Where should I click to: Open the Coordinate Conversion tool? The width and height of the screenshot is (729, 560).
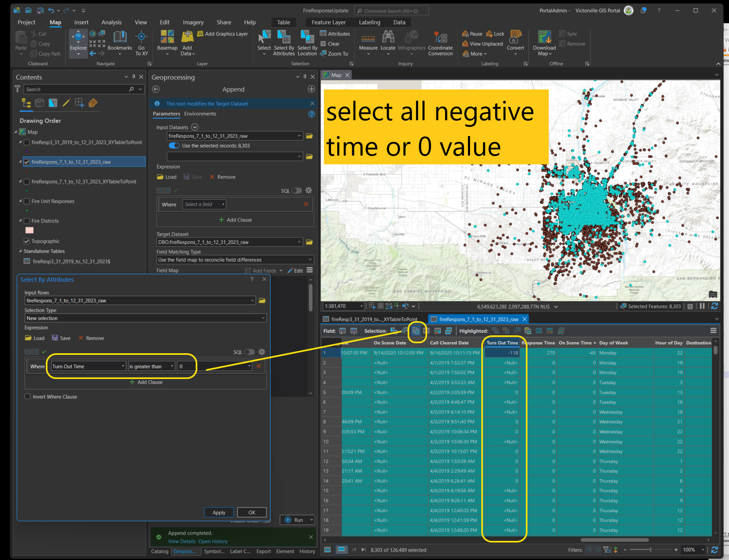coord(440,43)
